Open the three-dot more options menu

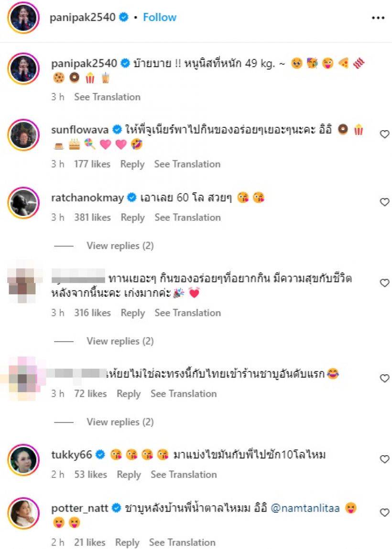[x=378, y=18]
